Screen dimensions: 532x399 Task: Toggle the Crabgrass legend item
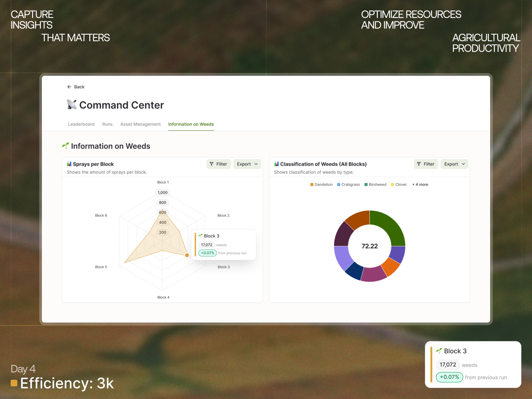[x=348, y=184]
